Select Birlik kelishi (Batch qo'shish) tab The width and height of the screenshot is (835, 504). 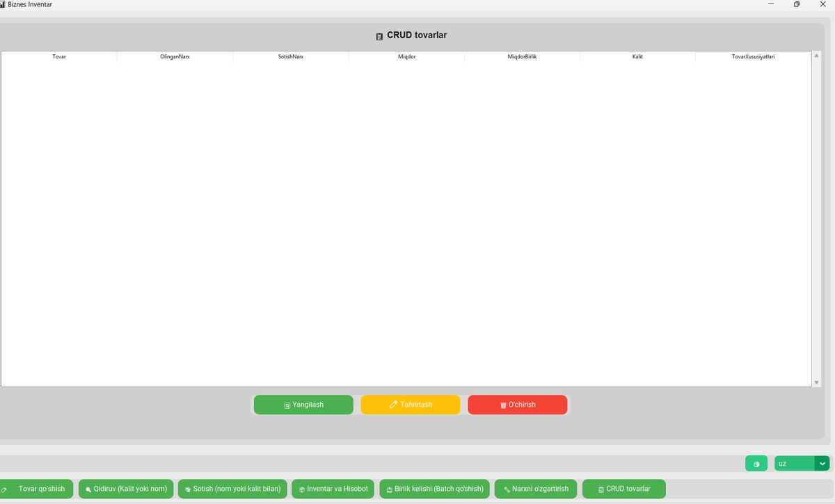434,489
